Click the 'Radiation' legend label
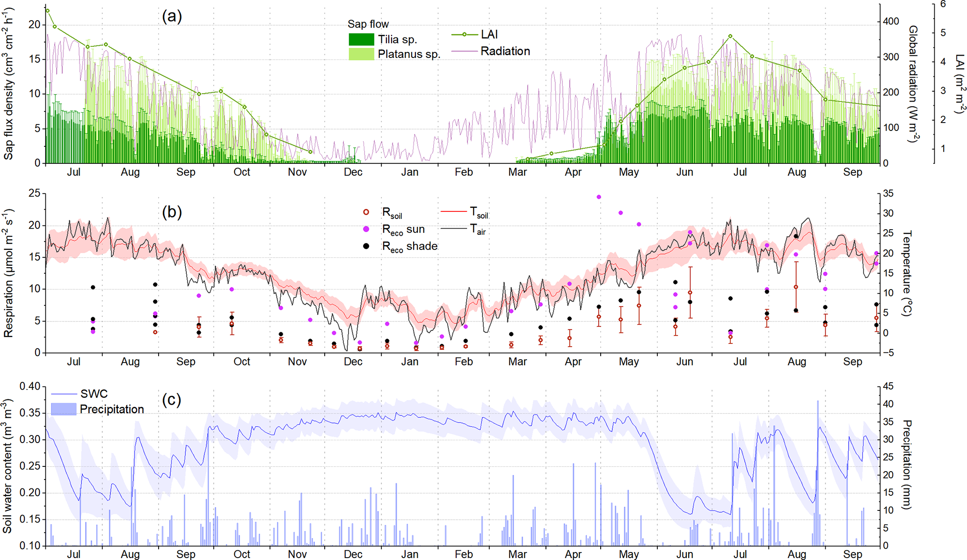Image resolution: width=967 pixels, height=560 pixels. (505, 51)
